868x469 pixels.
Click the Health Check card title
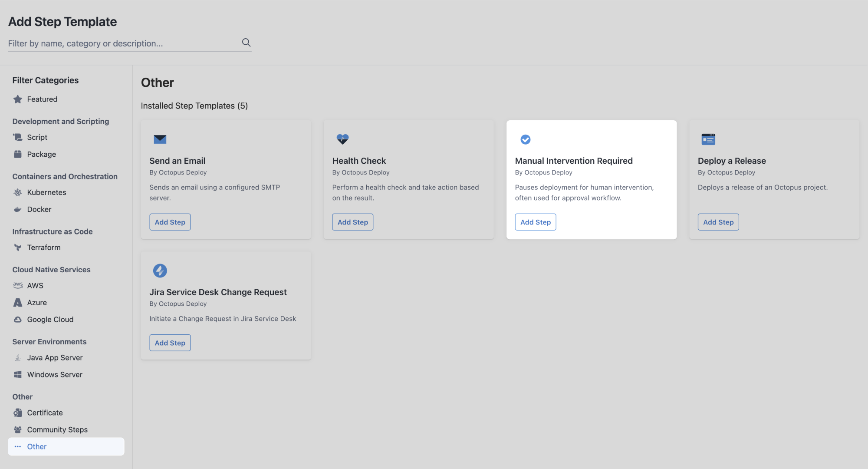point(359,161)
